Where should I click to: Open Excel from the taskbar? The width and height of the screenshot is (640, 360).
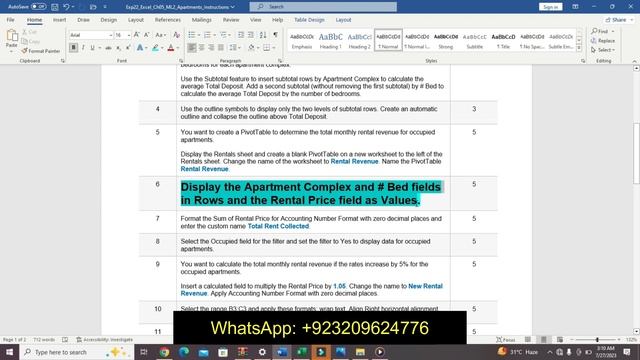click(302, 352)
